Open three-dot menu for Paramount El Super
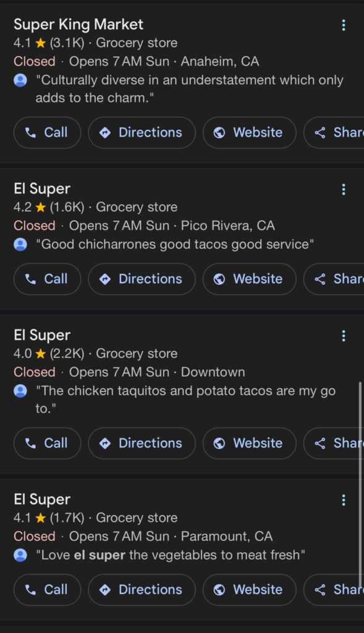This screenshot has height=633, width=364. pyautogui.click(x=344, y=500)
